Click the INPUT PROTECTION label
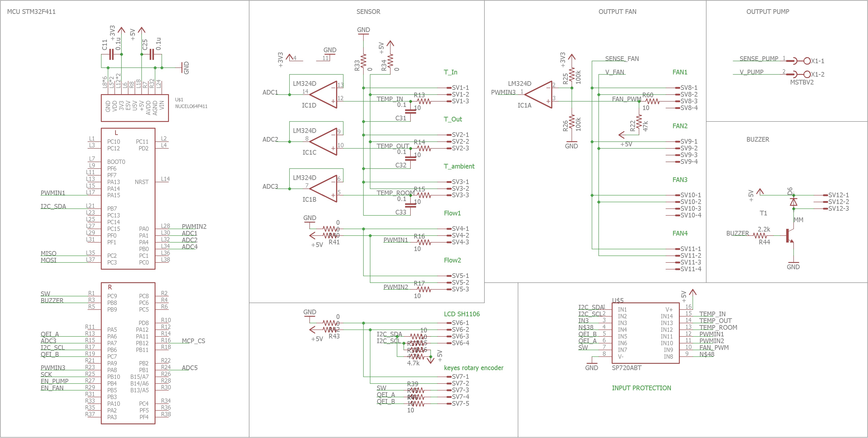Image resolution: width=868 pixels, height=438 pixels. (x=641, y=388)
